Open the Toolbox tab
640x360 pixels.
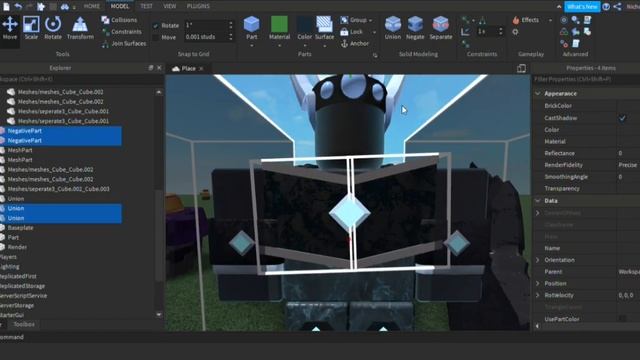click(24, 324)
